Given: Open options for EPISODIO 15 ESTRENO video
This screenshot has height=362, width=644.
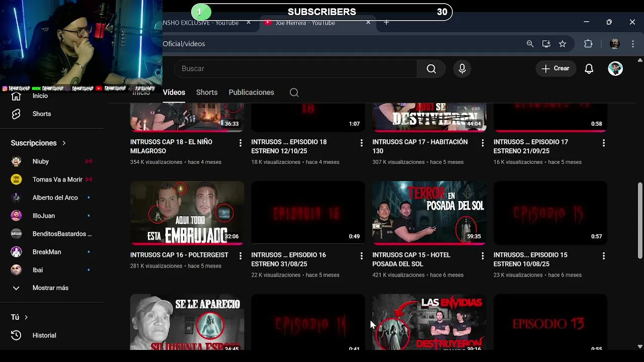Looking at the screenshot, I should [604, 256].
